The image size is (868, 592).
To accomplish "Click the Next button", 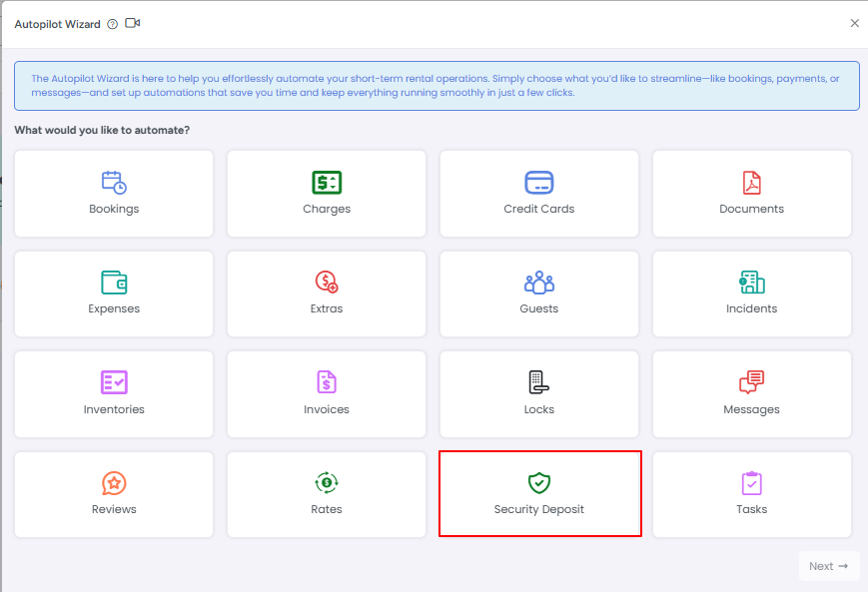I will (x=829, y=566).
